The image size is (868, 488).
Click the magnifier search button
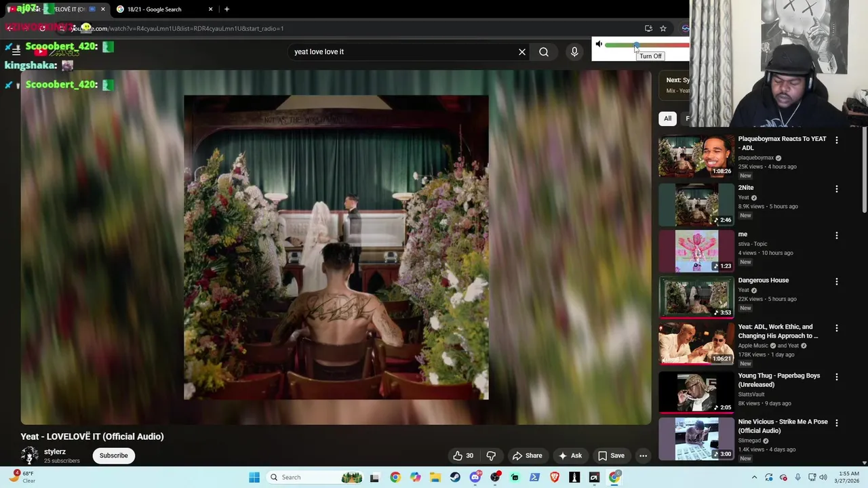coord(544,52)
